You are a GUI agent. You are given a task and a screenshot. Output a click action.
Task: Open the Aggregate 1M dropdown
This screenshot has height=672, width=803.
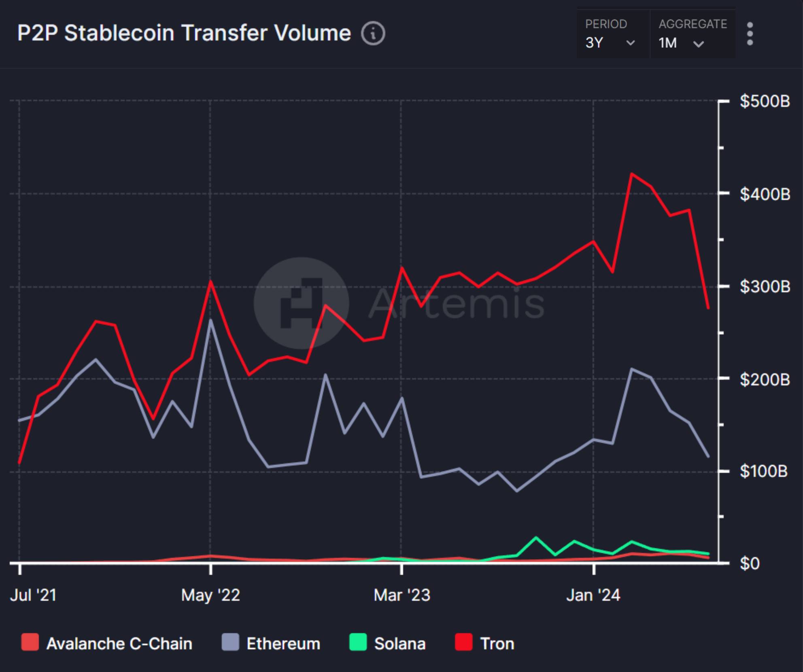[693, 34]
